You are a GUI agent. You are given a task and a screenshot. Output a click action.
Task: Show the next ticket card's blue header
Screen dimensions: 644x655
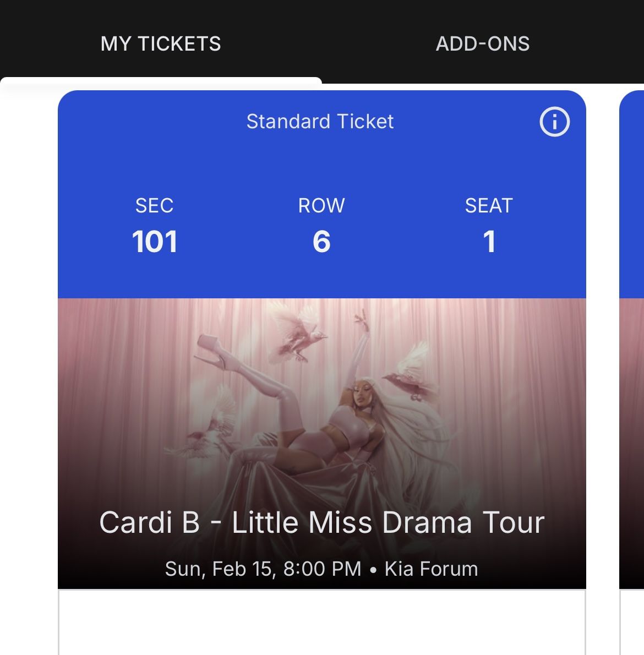click(632, 193)
